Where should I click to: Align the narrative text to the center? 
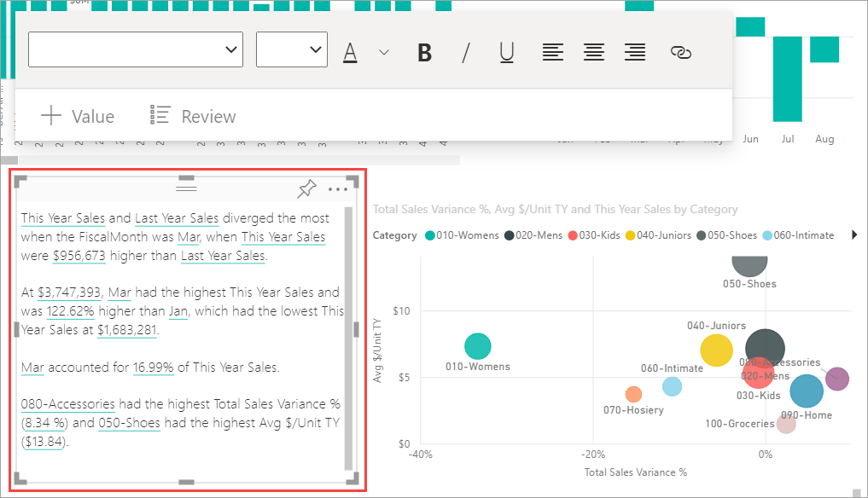click(593, 52)
